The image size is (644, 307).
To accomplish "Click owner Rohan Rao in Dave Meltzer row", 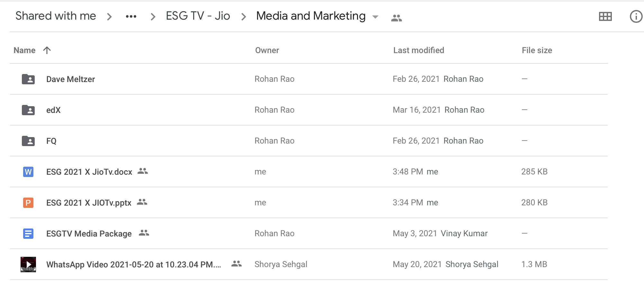I will 274,79.
